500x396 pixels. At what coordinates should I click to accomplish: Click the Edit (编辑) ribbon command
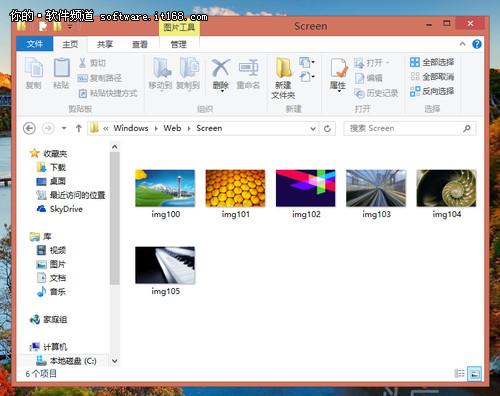point(368,78)
